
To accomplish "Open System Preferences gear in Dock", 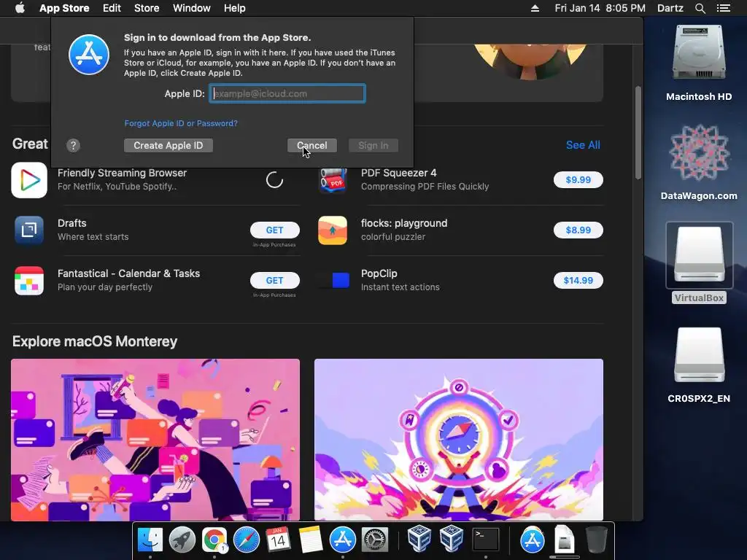I will point(375,540).
